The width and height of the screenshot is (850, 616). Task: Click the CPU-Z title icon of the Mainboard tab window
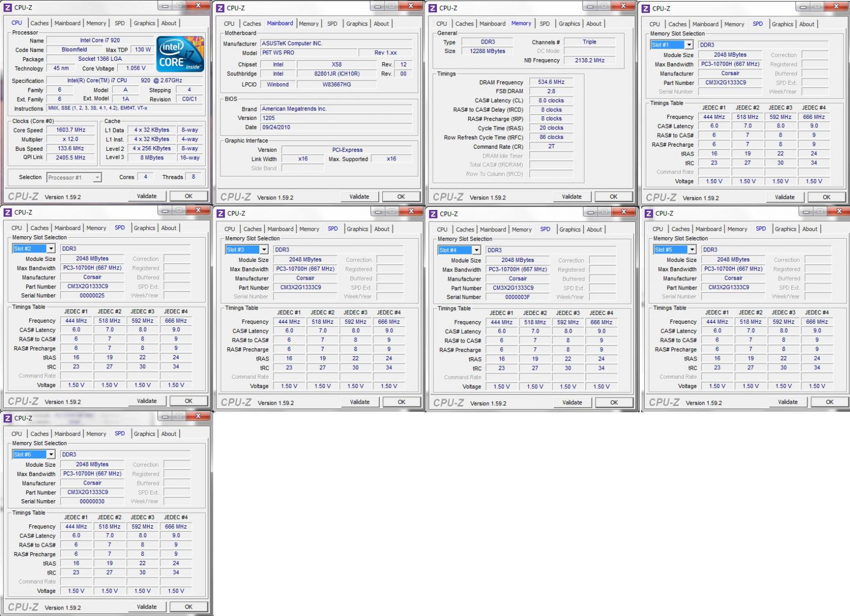tap(220, 8)
